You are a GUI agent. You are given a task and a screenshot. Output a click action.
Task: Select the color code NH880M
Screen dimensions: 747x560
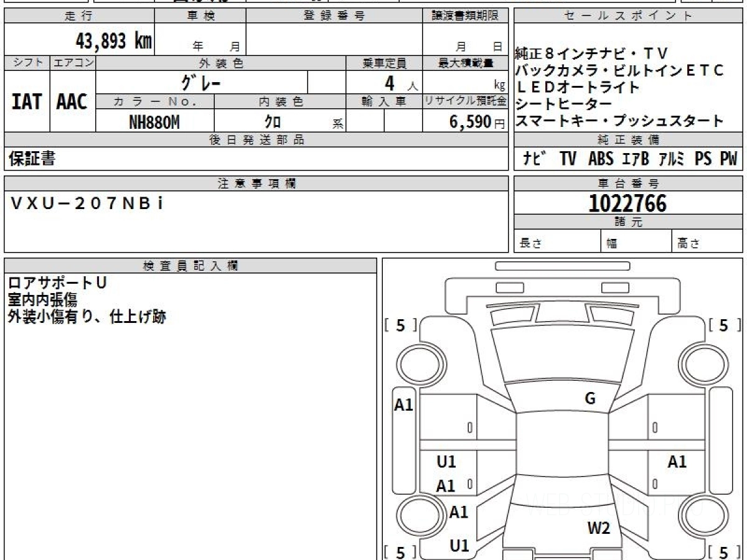pyautogui.click(x=154, y=123)
